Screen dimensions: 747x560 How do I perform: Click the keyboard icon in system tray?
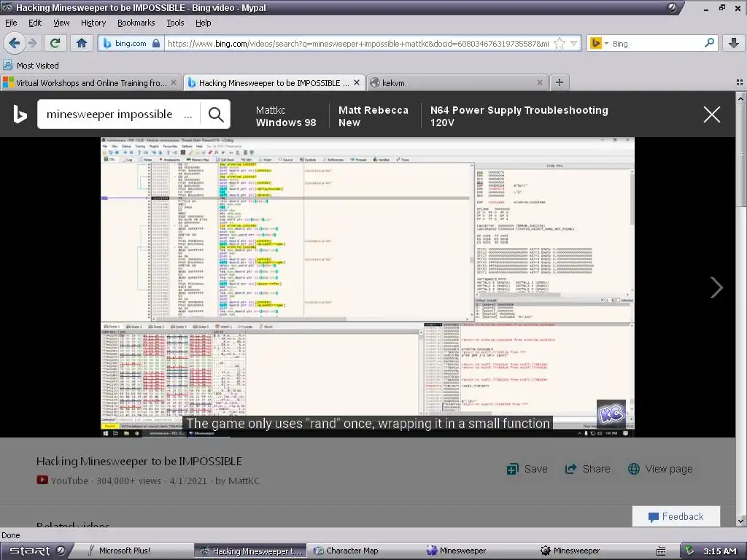660,551
